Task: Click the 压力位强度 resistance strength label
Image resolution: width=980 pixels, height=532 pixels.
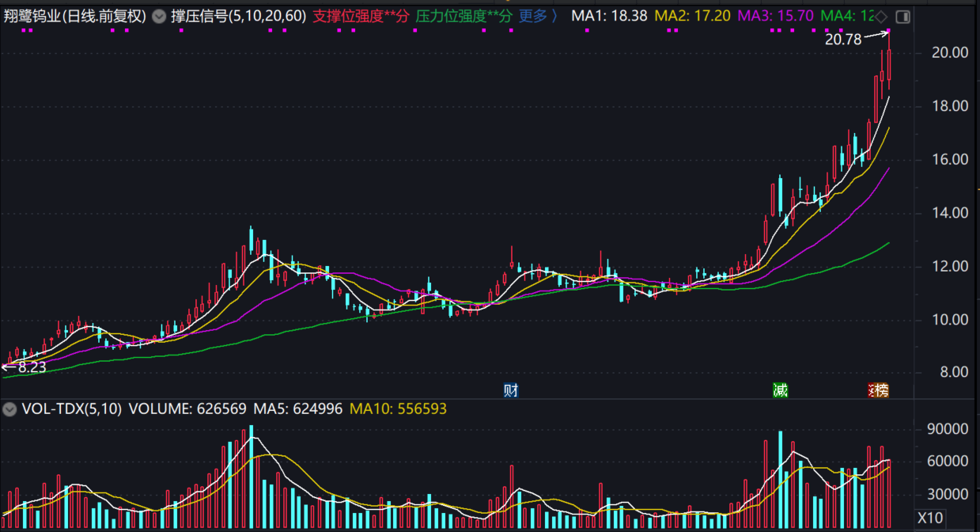Action: point(464,16)
